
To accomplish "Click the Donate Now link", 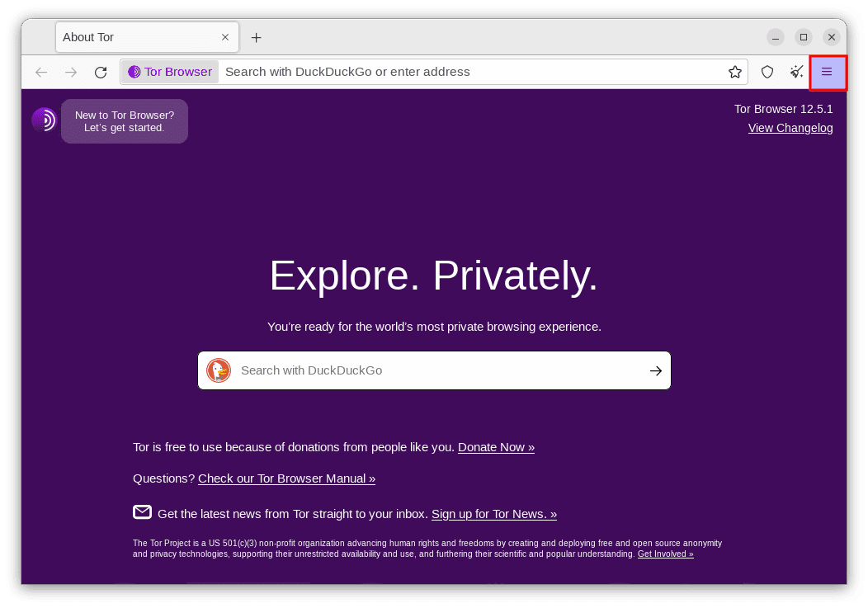I will [496, 447].
